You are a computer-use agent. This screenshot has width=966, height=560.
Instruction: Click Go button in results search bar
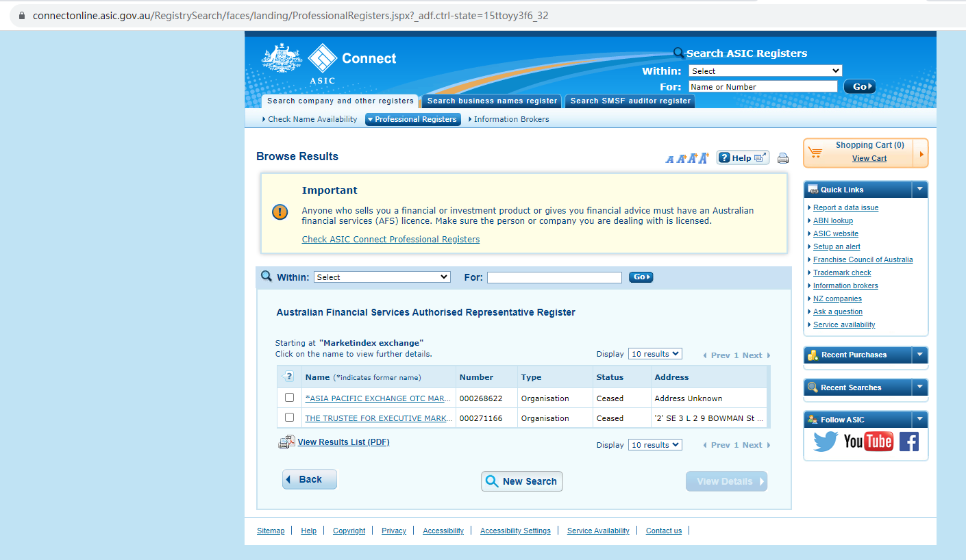coord(641,277)
